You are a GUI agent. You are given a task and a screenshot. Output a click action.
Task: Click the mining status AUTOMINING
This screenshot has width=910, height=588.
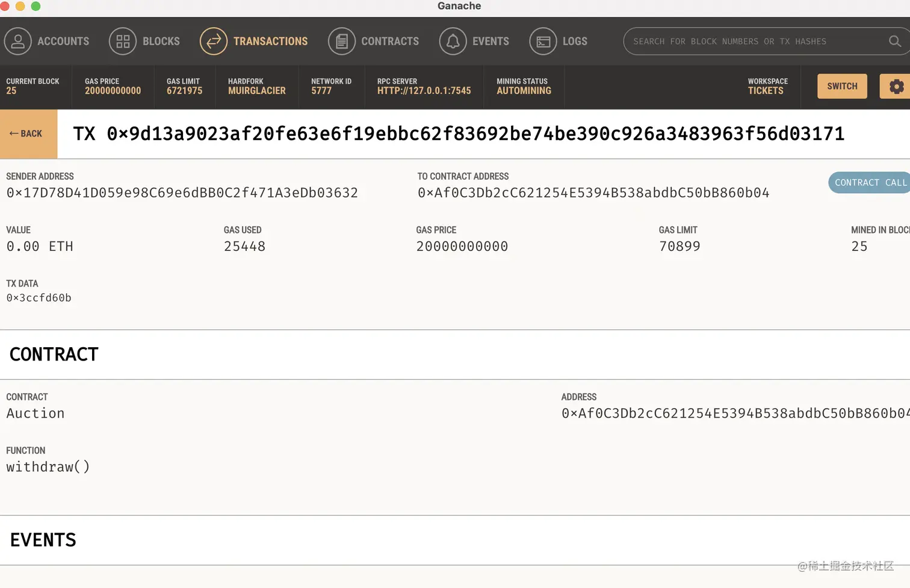point(524,91)
